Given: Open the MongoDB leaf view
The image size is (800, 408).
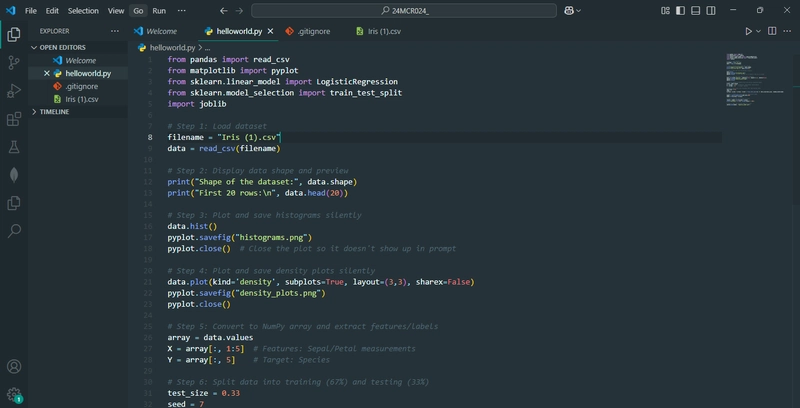Looking at the screenshot, I should click(14, 175).
